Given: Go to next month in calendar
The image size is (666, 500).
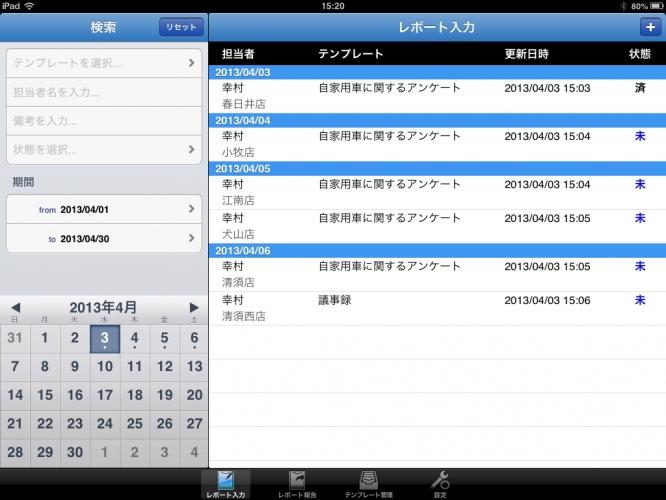Looking at the screenshot, I should point(195,307).
